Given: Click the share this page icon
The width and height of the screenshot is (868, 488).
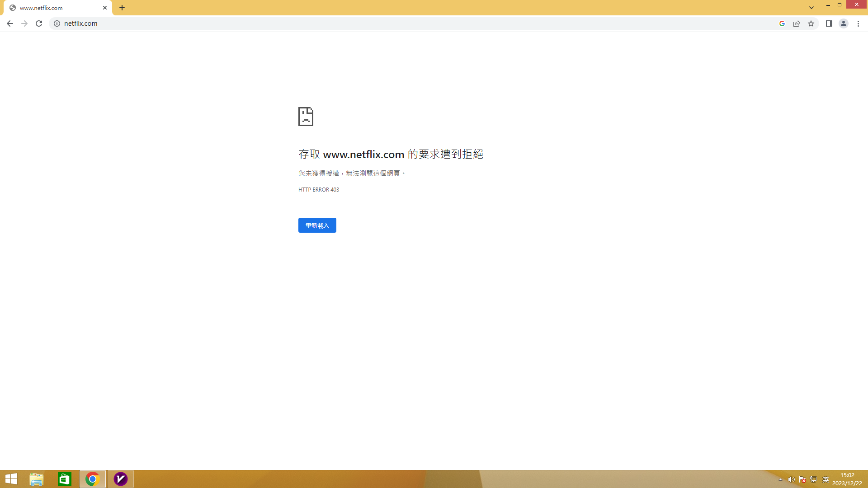Looking at the screenshot, I should (797, 23).
